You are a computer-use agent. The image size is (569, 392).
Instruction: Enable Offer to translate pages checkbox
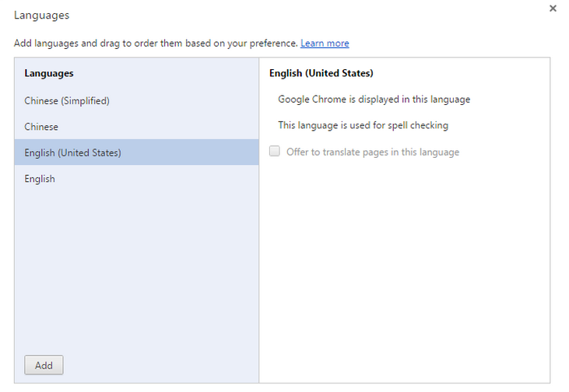point(275,152)
